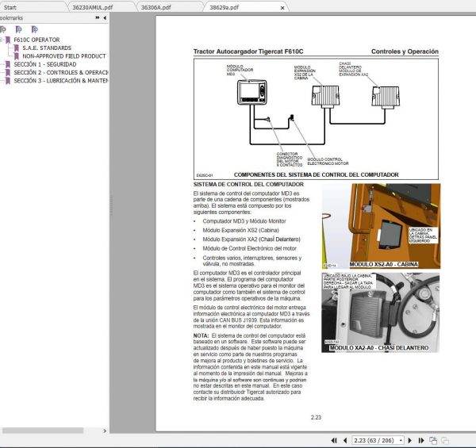The image size is (476, 448).
Task: Go to SECCIÓN 2 - CONTROLES bookmark
Action: coord(61,72)
